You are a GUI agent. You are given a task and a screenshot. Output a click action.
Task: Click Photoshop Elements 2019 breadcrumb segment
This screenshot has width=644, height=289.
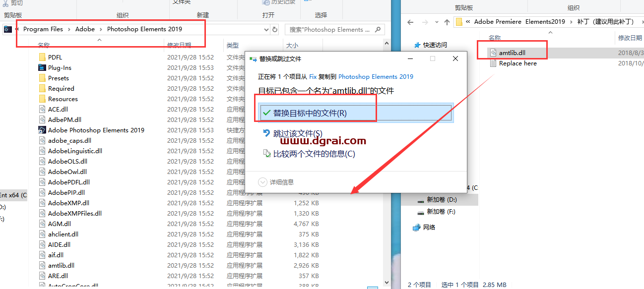click(x=144, y=29)
